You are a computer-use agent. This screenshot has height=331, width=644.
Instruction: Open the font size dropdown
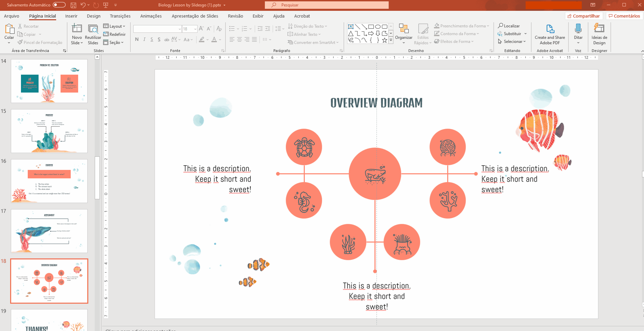coord(195,29)
